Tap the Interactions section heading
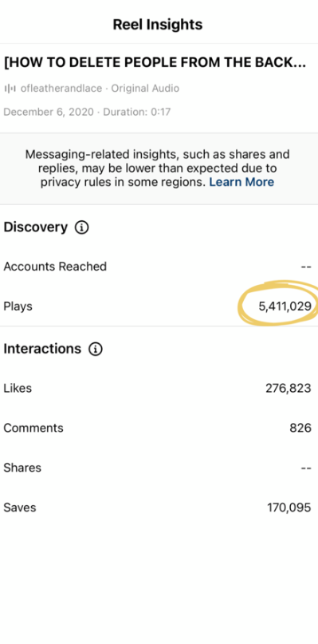 coord(42,349)
